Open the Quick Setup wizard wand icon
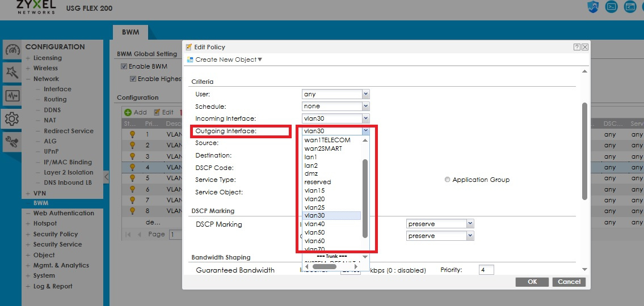Image resolution: width=644 pixels, height=306 pixels. [12, 73]
